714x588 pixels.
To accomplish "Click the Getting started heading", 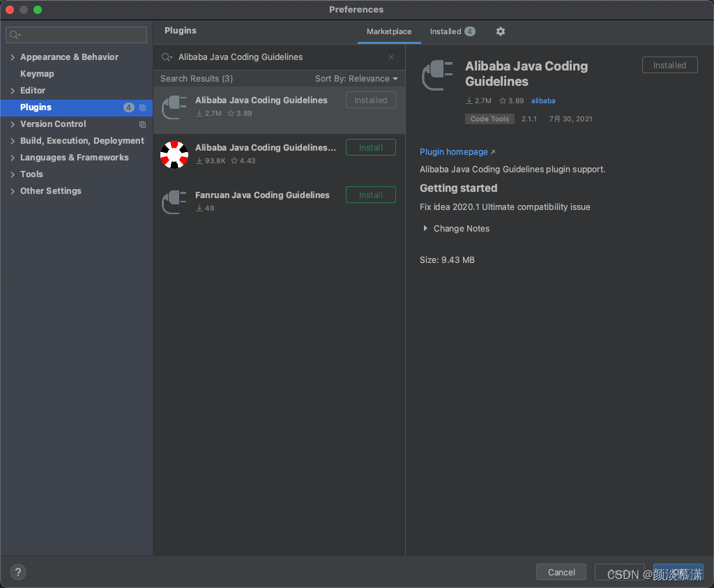I will pyautogui.click(x=458, y=188).
